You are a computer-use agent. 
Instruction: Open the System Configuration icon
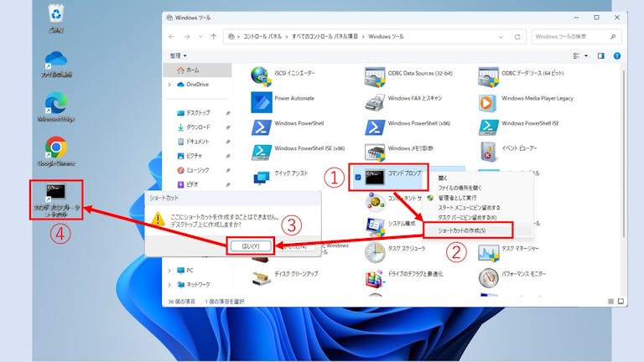tap(375, 227)
